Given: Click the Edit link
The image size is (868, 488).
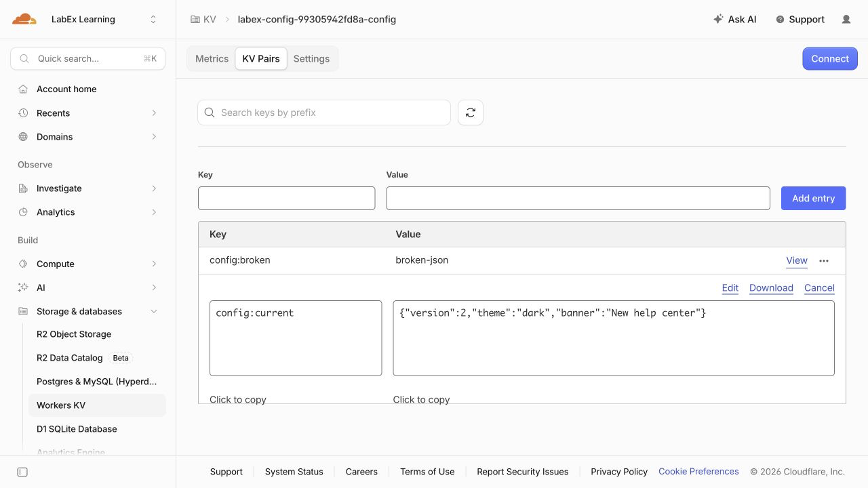Looking at the screenshot, I should pos(730,288).
